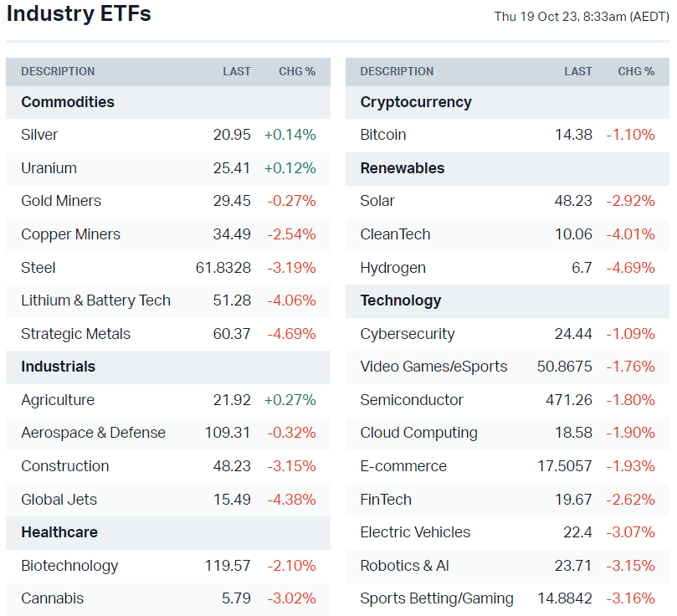Select the Commodities section heading
Image resolution: width=677 pixels, height=616 pixels.
68,102
